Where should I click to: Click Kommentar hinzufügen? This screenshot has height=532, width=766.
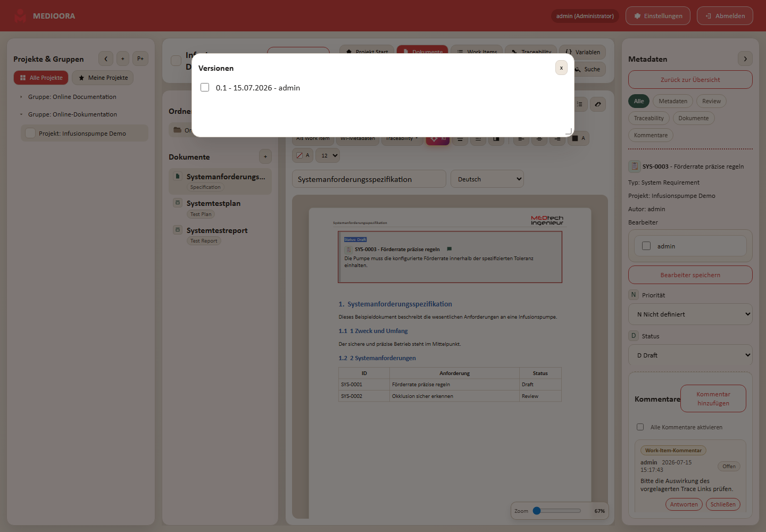coord(713,398)
